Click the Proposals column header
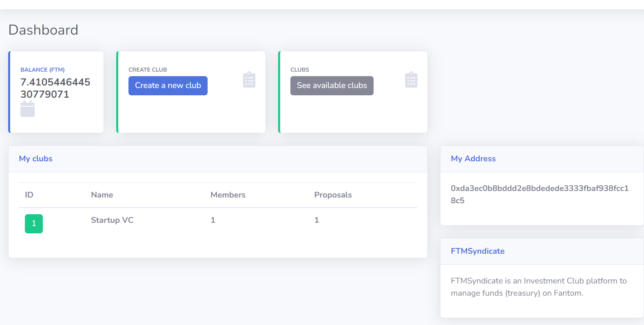644x325 pixels. [333, 195]
